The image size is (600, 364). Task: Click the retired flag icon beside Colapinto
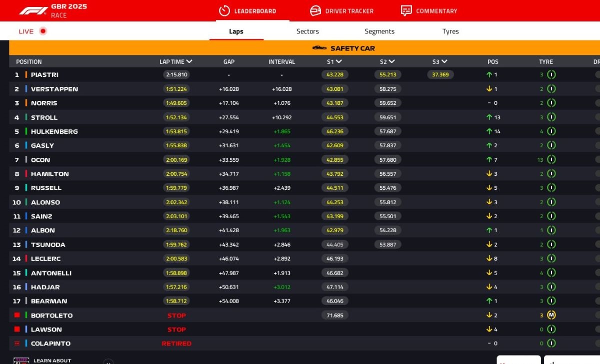click(17, 344)
